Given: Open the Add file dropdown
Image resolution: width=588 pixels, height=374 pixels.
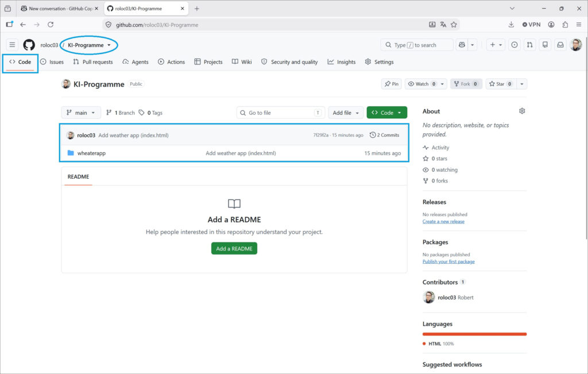Looking at the screenshot, I should pyautogui.click(x=346, y=113).
